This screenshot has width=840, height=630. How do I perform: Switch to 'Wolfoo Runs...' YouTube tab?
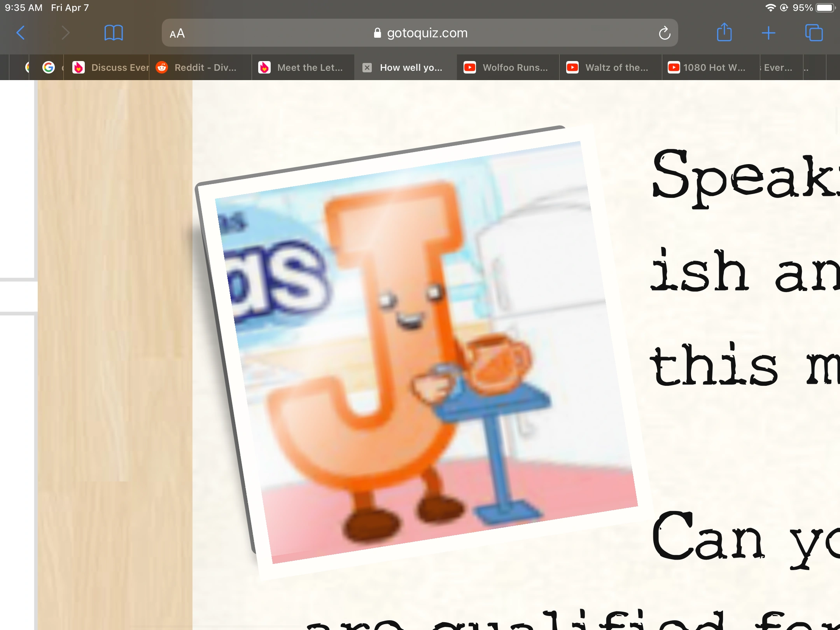click(x=514, y=68)
